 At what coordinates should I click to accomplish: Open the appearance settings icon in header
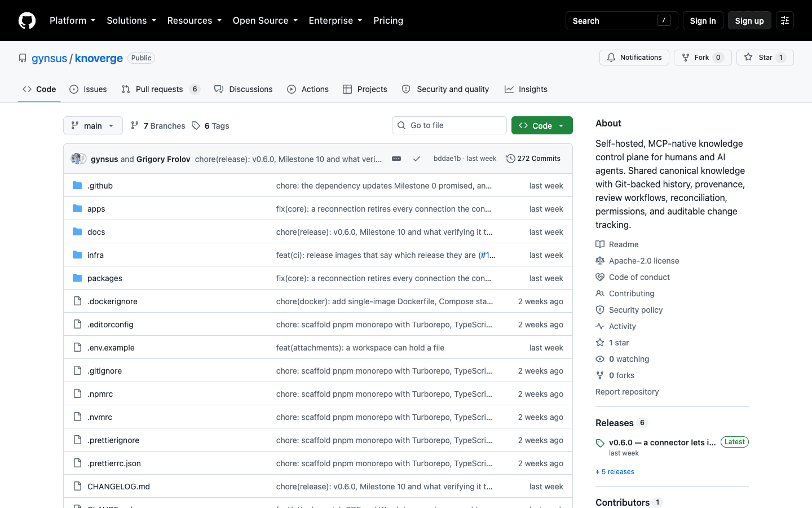[x=785, y=20]
